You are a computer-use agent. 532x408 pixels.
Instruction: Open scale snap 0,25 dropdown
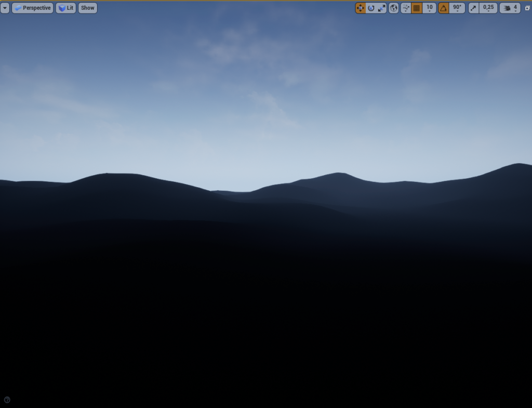[x=488, y=8]
